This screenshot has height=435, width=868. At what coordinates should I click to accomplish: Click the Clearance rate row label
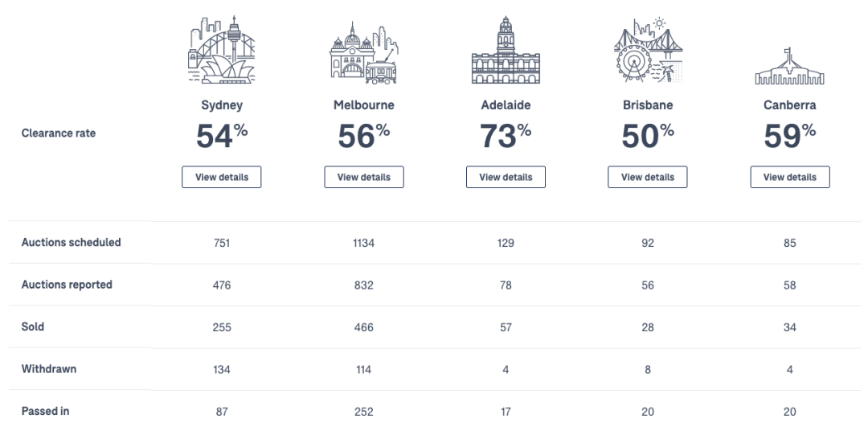59,133
